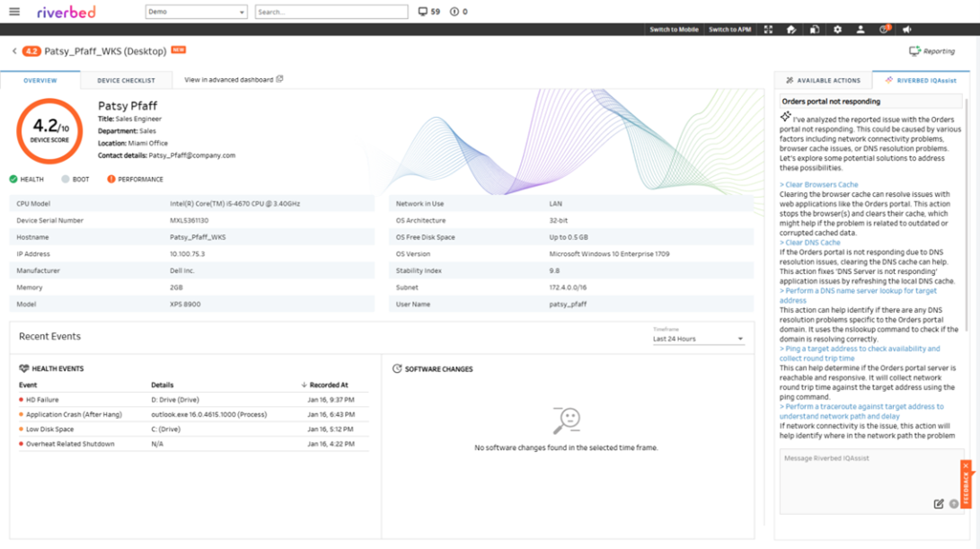Click the Subnet value 172.4.0.0/16
This screenshot has height=549, width=980.
tap(568, 288)
